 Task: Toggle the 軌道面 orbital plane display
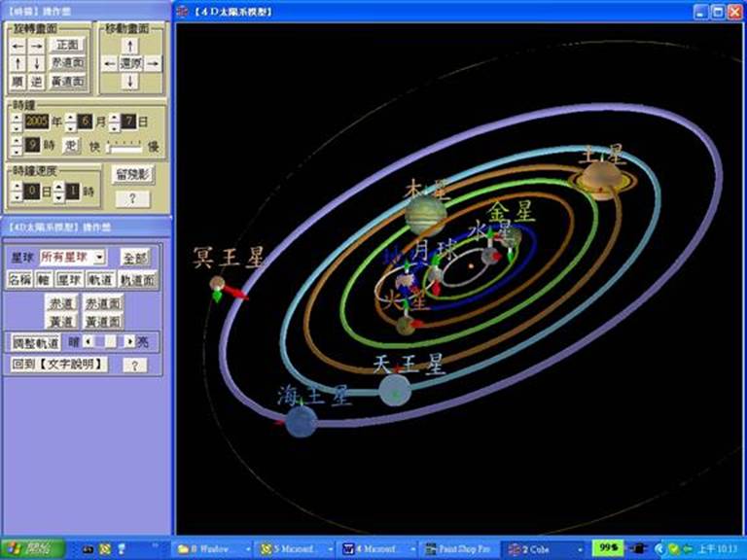coord(138,280)
